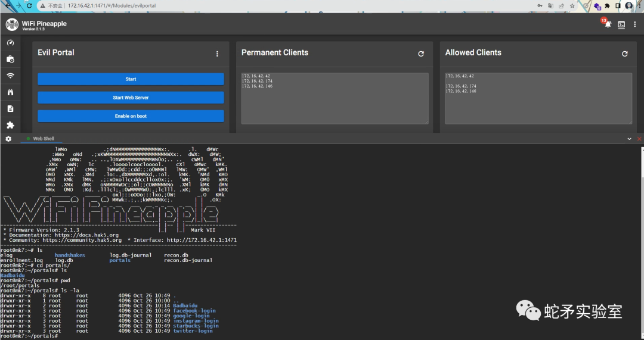Click the Badbaidu directory in ls -la listing
The height and width of the screenshot is (340, 644).
click(185, 305)
